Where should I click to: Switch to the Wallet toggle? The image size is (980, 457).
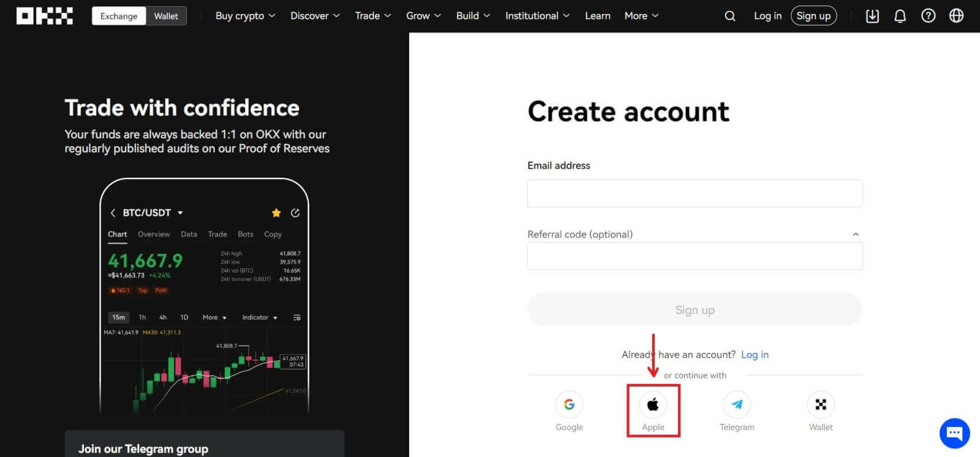[x=166, y=16]
